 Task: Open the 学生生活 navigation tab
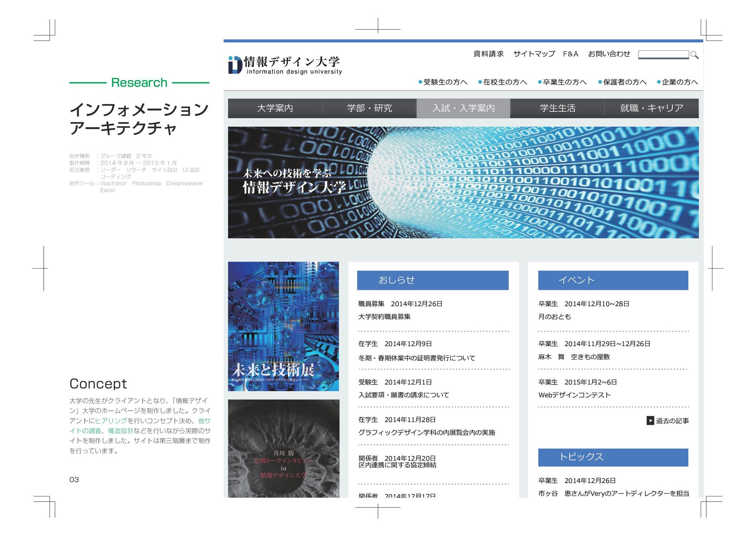coord(557,108)
